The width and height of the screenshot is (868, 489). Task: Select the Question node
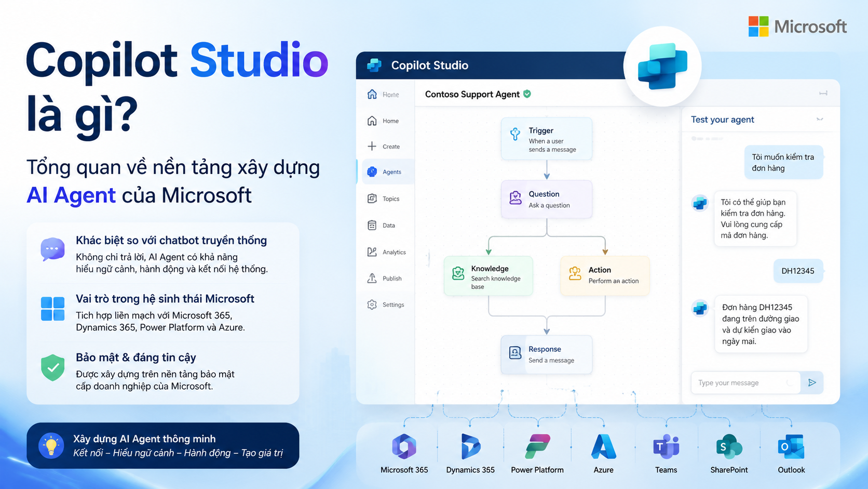point(546,199)
